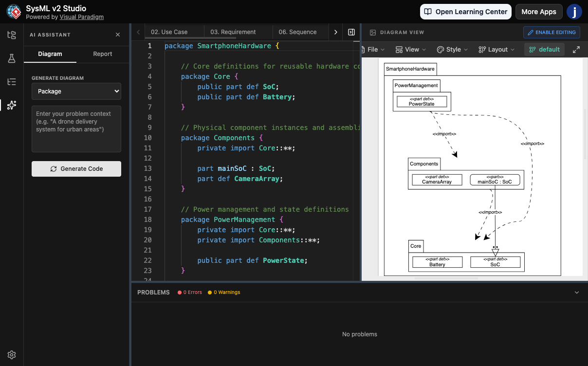
Task: Click the problem context text field
Action: click(76, 129)
